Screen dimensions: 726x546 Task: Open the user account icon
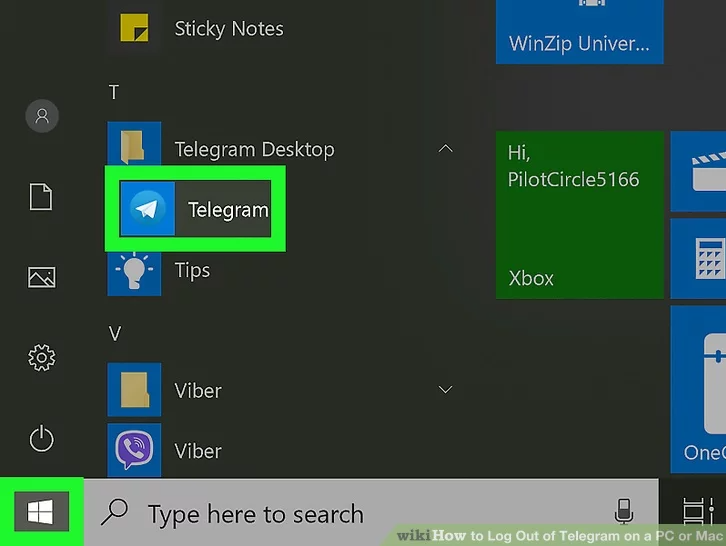pyautogui.click(x=42, y=116)
